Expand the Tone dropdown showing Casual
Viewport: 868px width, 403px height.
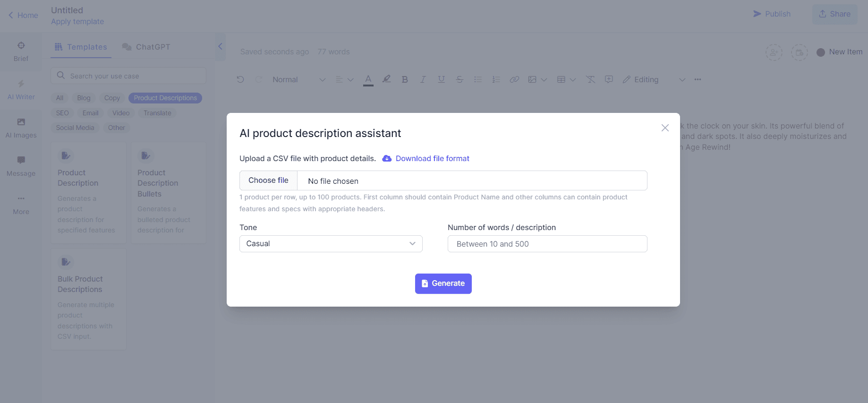[x=331, y=244]
